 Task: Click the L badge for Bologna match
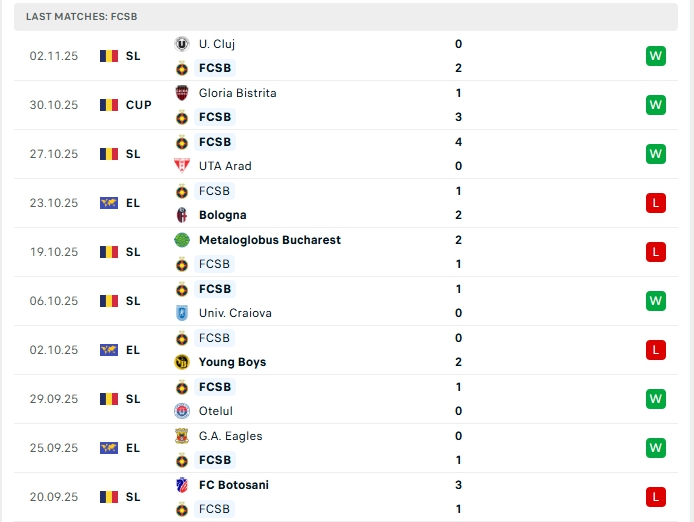pos(656,203)
